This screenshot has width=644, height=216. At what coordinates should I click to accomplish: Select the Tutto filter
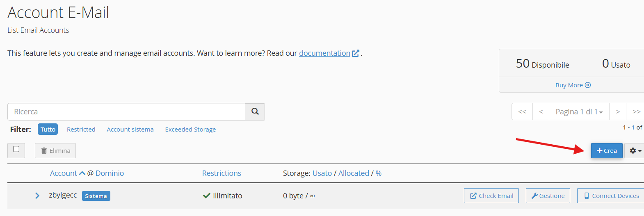[48, 129]
